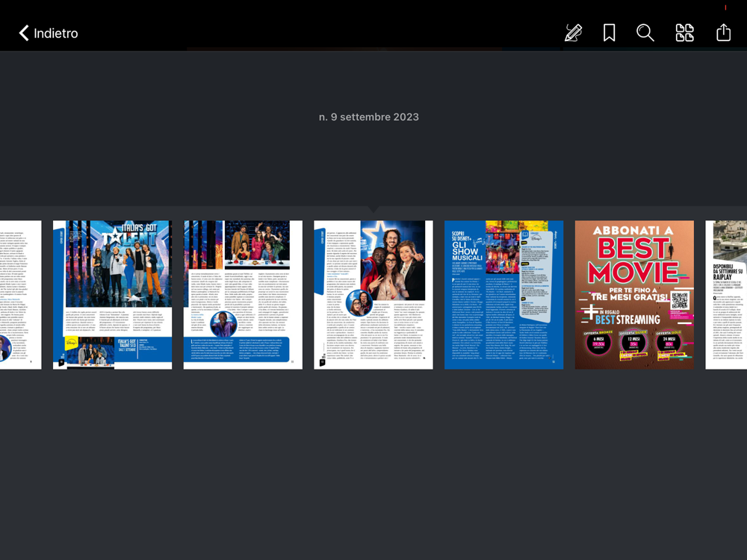The width and height of the screenshot is (747, 560).
Task: Open the Abbonati a Best Movie ad page
Action: pyautogui.click(x=634, y=295)
